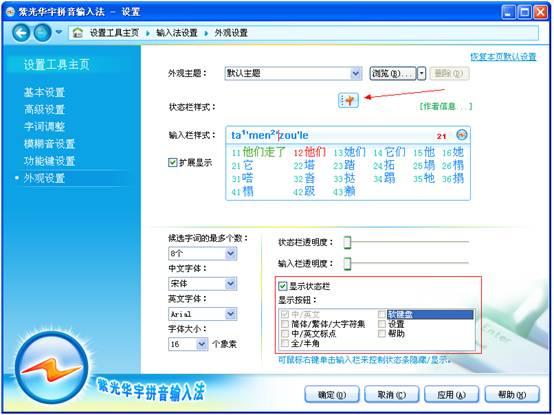Select 外观设置 in sidebar

click(44, 178)
